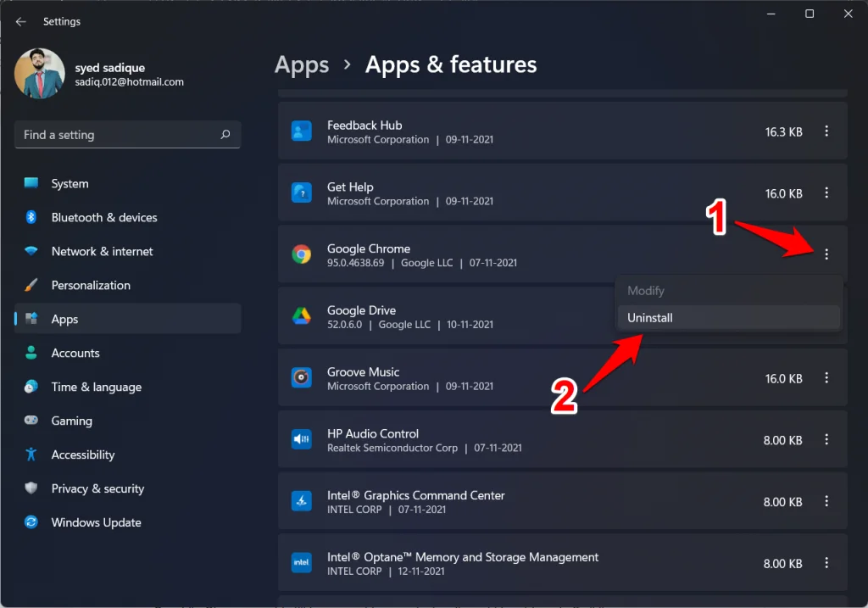Click the Apps breadcrumb link
Image resolution: width=868 pixels, height=608 pixels.
click(302, 65)
